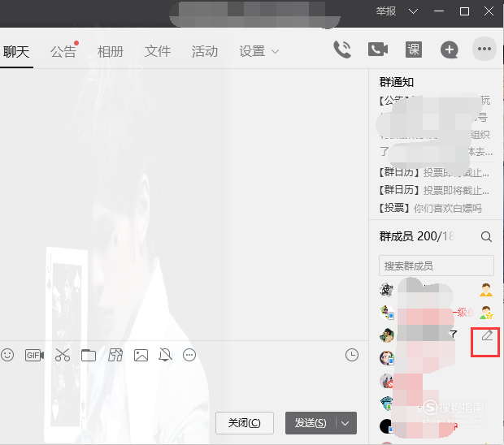Click the avatar of the member with the 一级 label
Screen dimensions: 504x445
click(x=387, y=313)
